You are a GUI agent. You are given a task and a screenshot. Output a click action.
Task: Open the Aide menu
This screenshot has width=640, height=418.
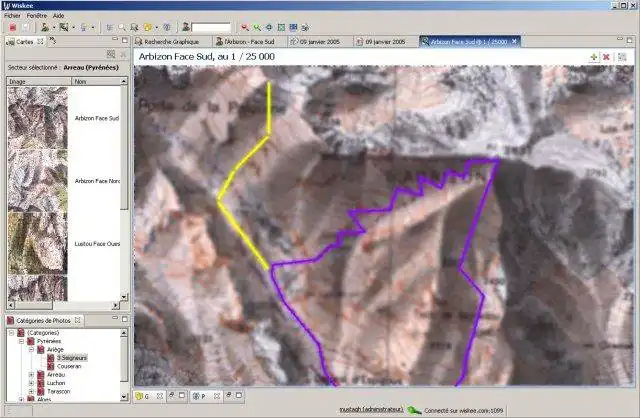click(x=58, y=16)
